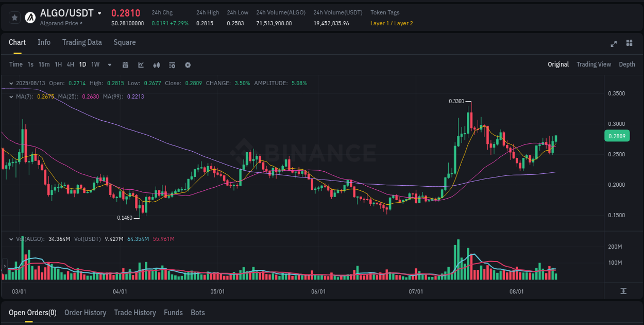Select the line chart style icon
Screen dimensions: 644x325
click(x=140, y=64)
